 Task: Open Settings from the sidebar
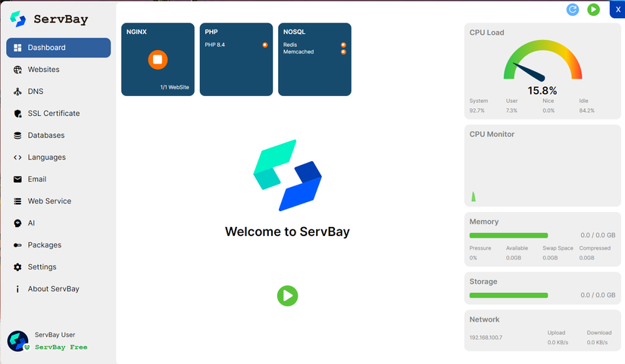click(x=58, y=267)
